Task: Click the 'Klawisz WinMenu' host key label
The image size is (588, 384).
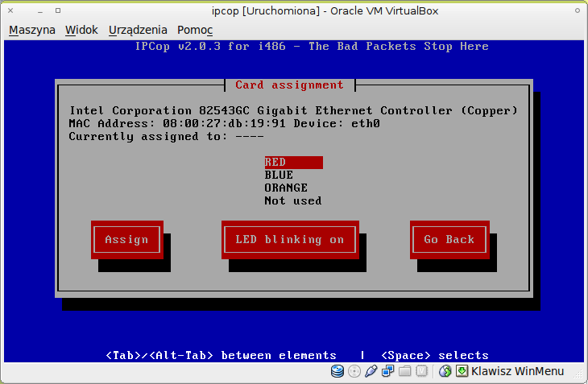Action: [516, 371]
